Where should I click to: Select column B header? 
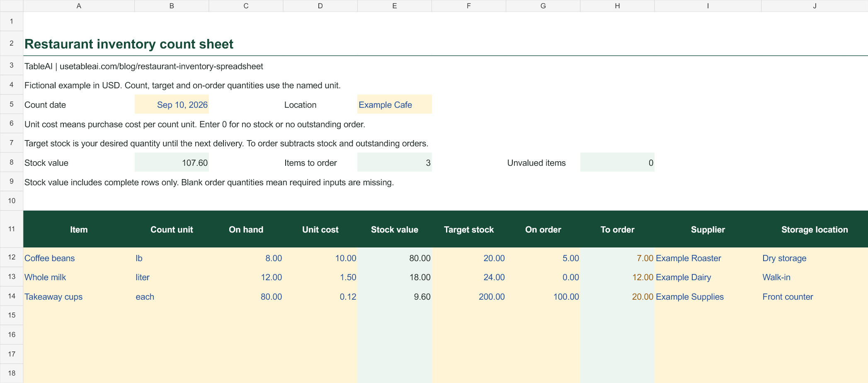coord(172,6)
